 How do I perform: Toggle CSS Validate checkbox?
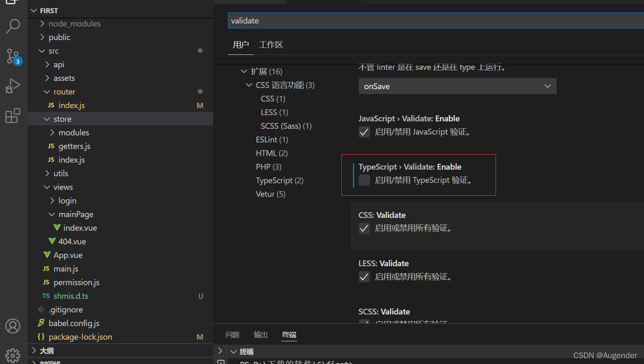pyautogui.click(x=364, y=228)
